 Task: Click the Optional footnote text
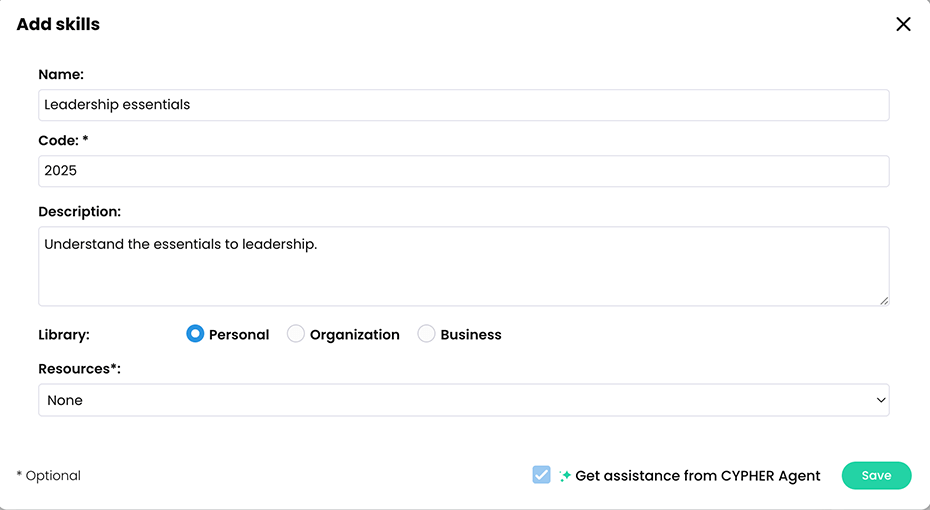pyautogui.click(x=49, y=476)
